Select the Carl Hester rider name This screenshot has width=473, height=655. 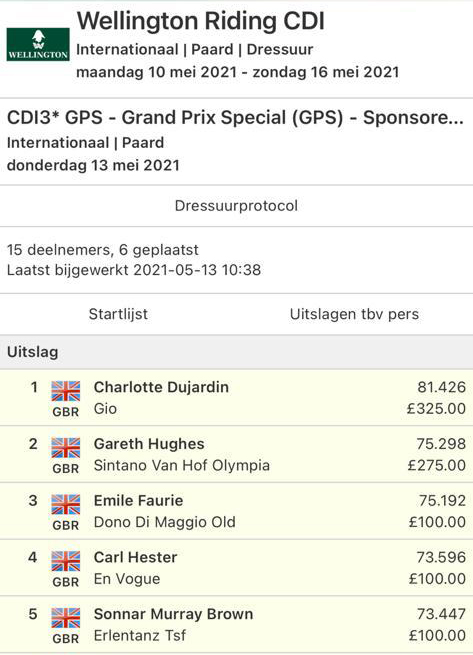click(135, 557)
